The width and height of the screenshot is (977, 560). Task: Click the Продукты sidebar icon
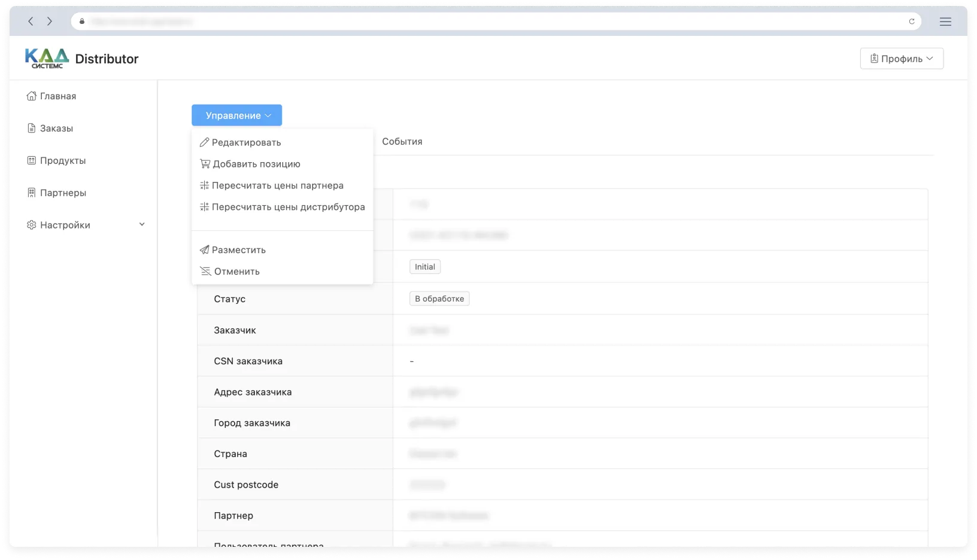(x=31, y=161)
